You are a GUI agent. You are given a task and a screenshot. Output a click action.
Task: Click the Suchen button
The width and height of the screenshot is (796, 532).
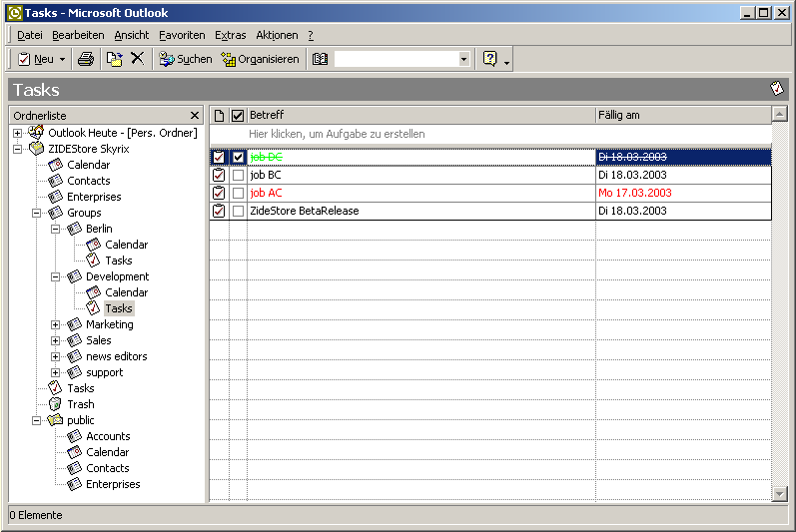tap(186, 59)
